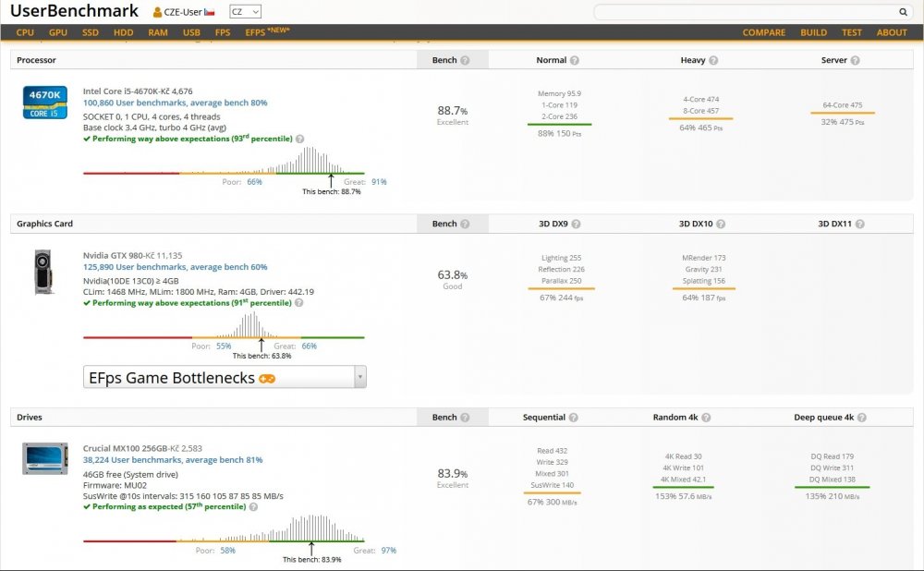Go to ABOUT in the navigation bar

[892, 32]
